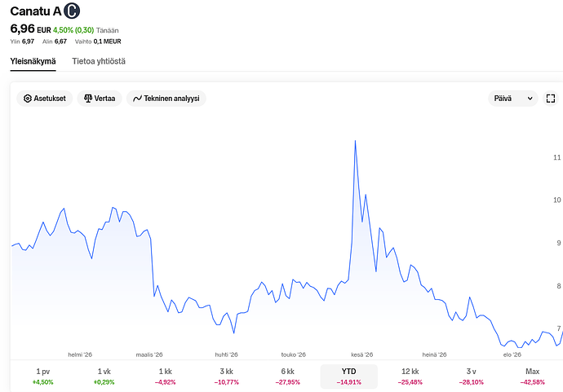
Task: Click the maalis '26 axis label
Action: click(149, 355)
